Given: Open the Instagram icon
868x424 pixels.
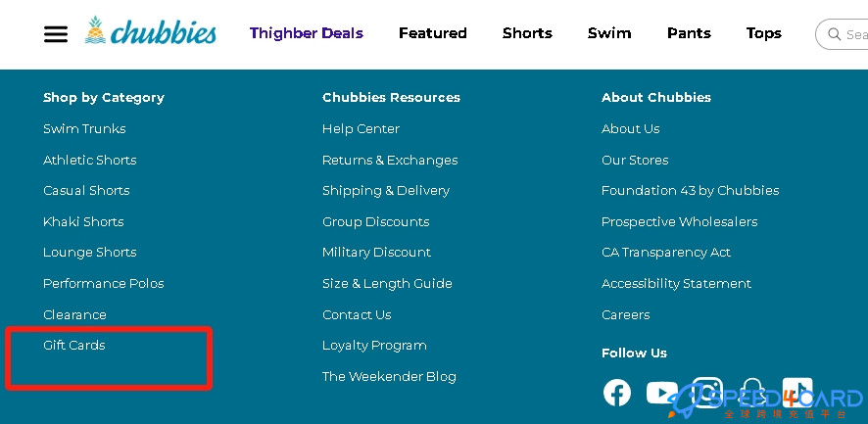Looking at the screenshot, I should 708,393.
